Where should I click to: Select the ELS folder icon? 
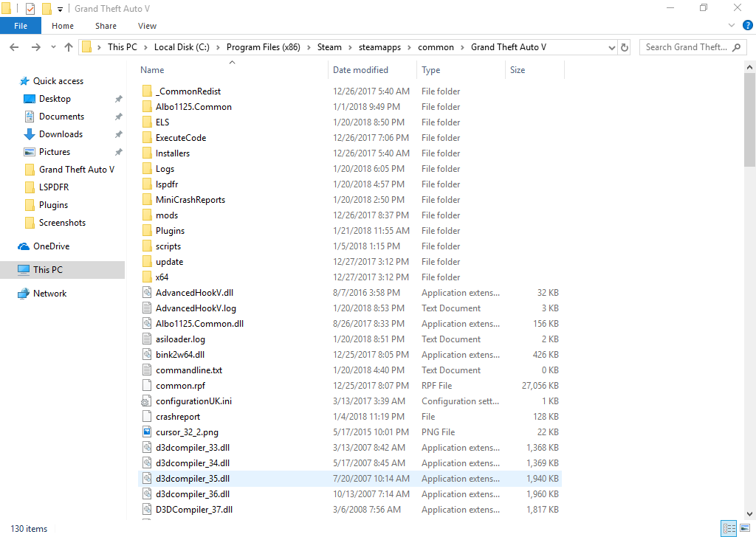[x=147, y=122]
